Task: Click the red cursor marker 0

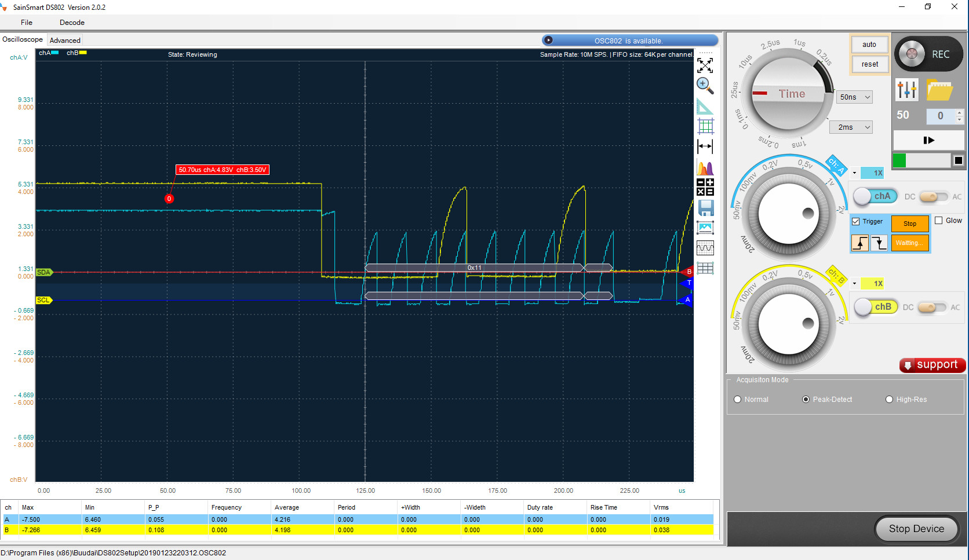Action: click(x=169, y=199)
